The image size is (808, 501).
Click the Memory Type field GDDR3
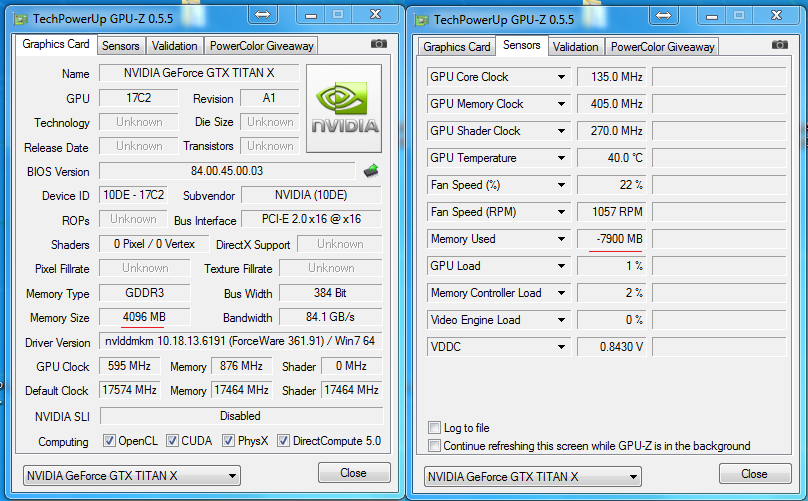pyautogui.click(x=144, y=293)
